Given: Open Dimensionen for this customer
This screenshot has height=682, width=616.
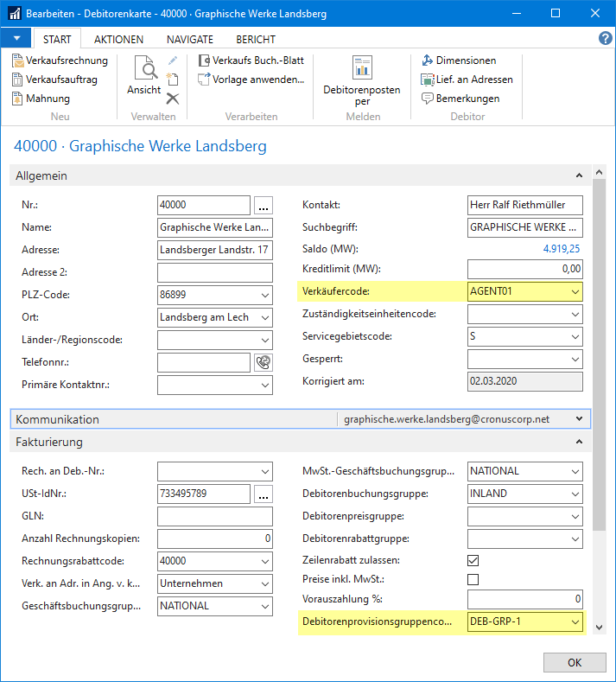Looking at the screenshot, I should click(458, 61).
